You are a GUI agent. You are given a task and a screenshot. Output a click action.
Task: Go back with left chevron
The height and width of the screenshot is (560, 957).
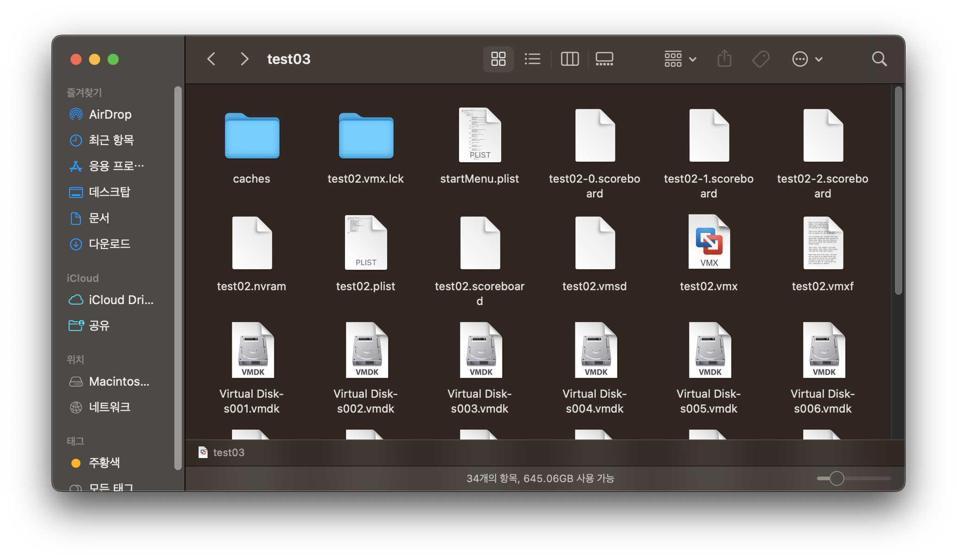tap(211, 59)
